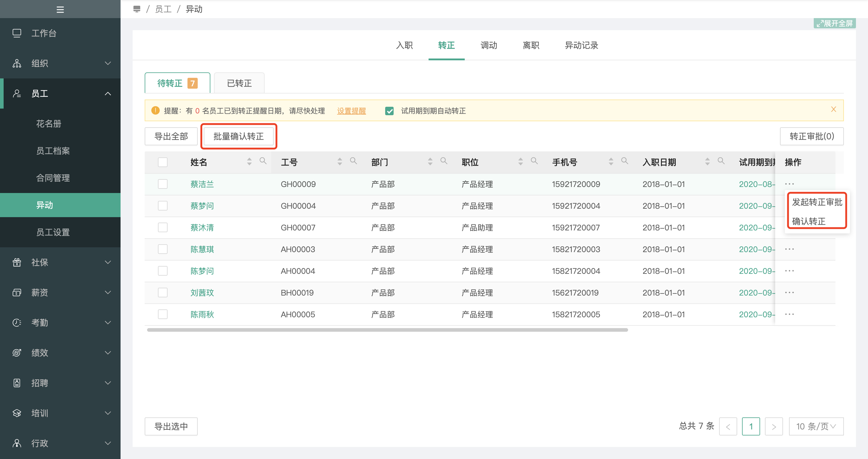Select the checkbox for 陈梦问
Viewport: 868px width, 459px height.
click(163, 271)
